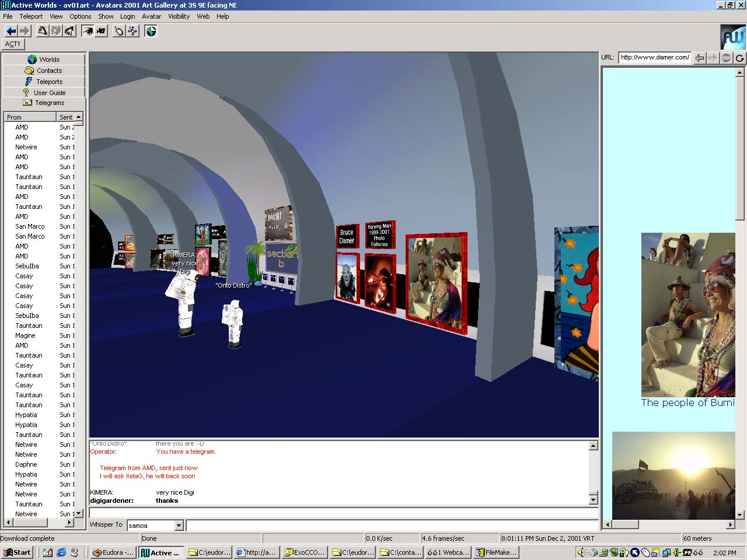Screen dimensions: 747x560
Task: Open the Whisper To dropdown
Action: point(179,526)
